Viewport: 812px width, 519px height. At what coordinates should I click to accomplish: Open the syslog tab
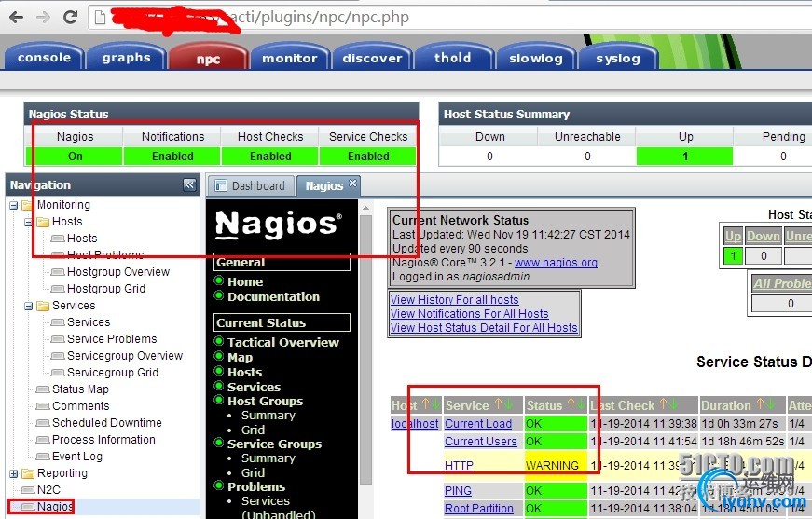tap(618, 58)
